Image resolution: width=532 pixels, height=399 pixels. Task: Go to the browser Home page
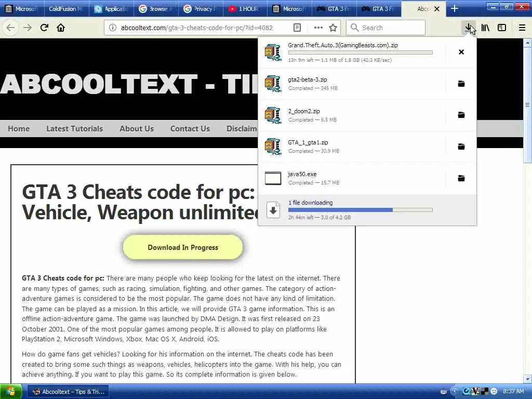pos(61,28)
